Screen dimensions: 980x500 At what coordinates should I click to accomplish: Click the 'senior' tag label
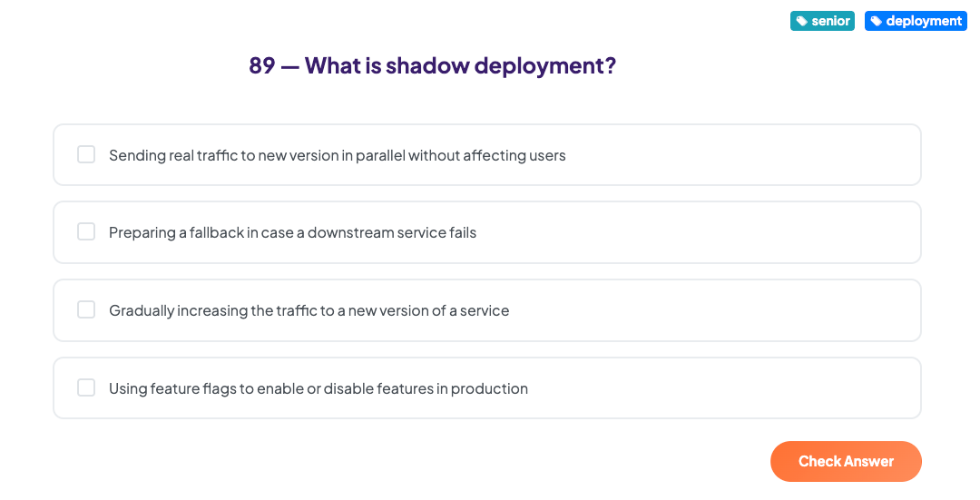pos(830,21)
